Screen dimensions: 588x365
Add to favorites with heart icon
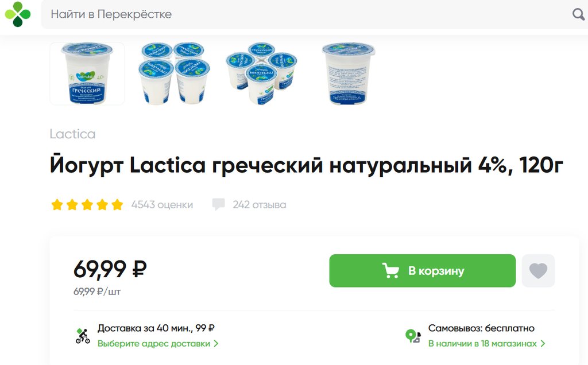[x=538, y=270]
